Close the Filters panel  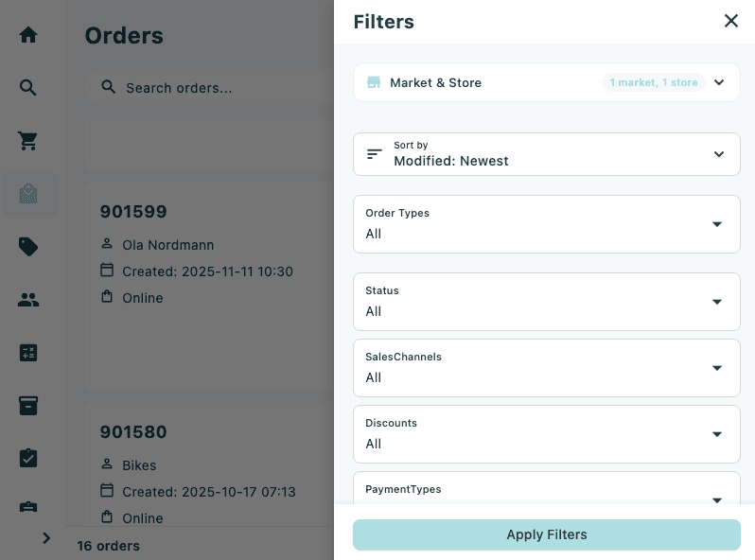click(731, 21)
